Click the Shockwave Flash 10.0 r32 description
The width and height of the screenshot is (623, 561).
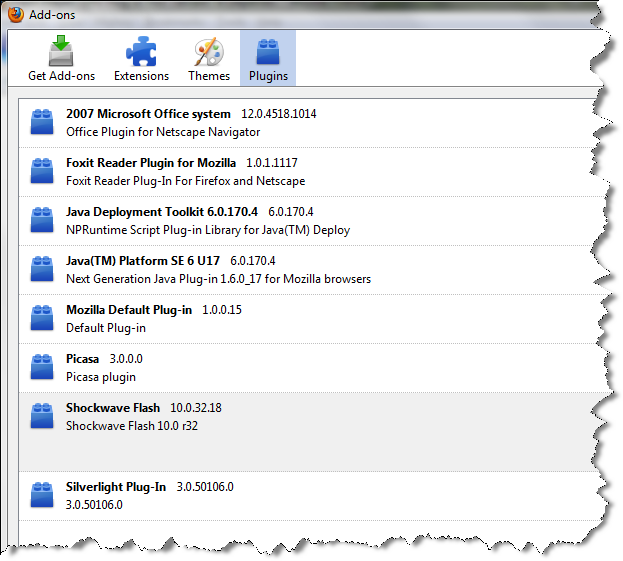click(x=132, y=426)
